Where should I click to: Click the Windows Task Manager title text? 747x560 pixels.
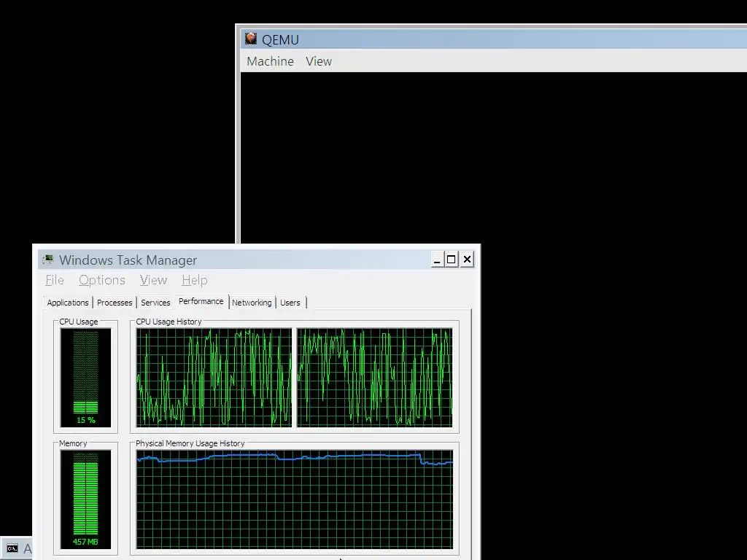click(x=128, y=260)
